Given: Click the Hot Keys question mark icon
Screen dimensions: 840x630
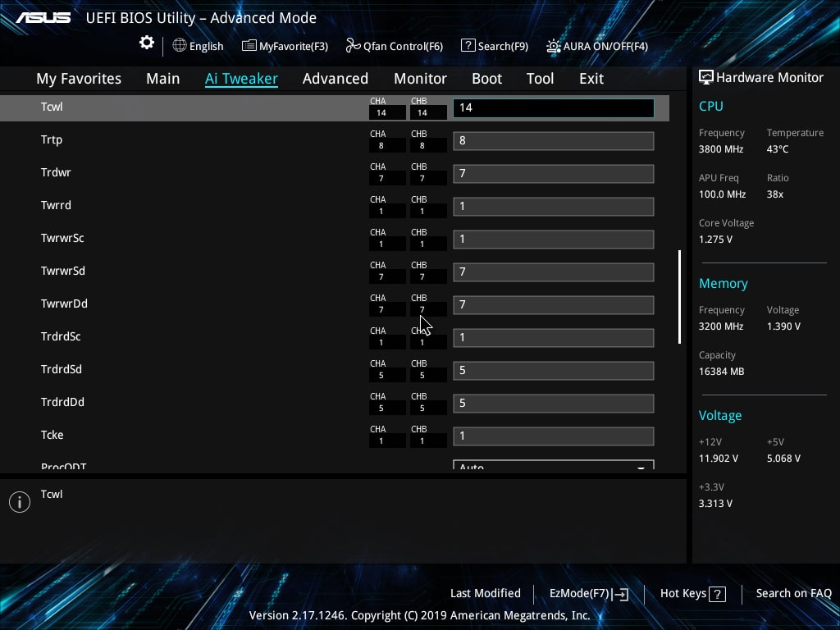Looking at the screenshot, I should pos(717,594).
